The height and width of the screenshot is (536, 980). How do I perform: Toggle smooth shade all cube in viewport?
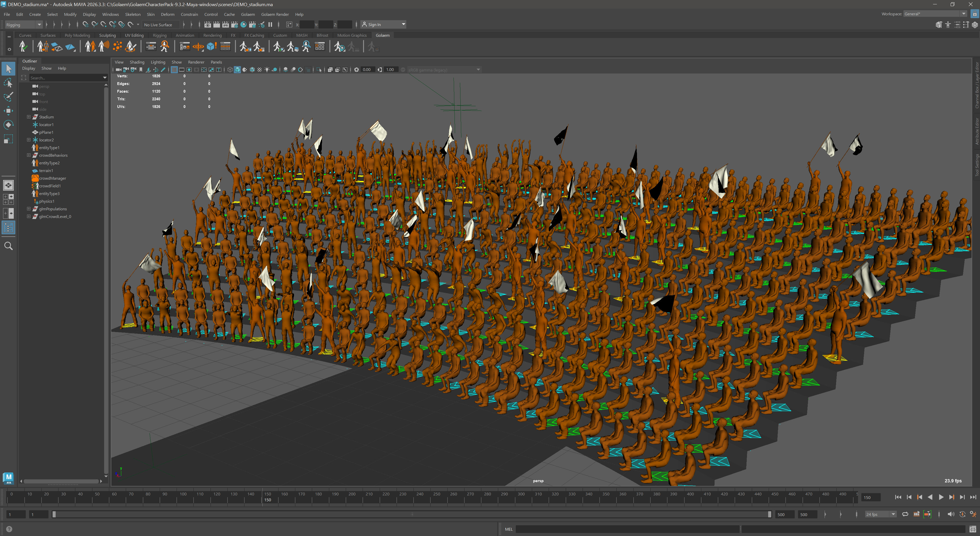pyautogui.click(x=237, y=70)
